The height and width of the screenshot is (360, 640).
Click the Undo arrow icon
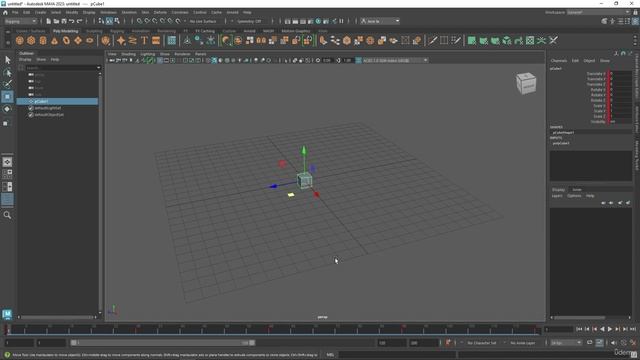(72, 21)
